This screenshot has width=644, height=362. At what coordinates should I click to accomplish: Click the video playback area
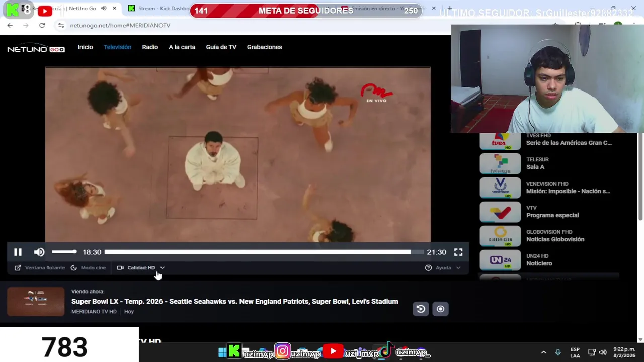pyautogui.click(x=237, y=155)
